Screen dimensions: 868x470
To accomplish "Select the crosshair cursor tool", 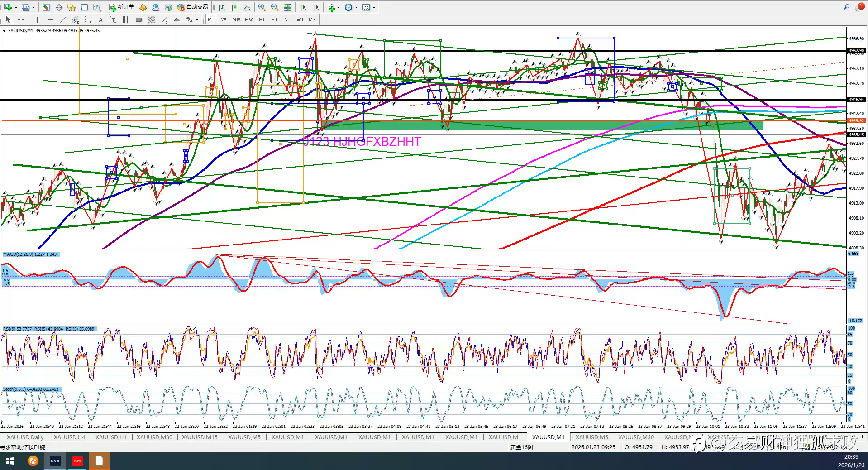I will [21, 19].
